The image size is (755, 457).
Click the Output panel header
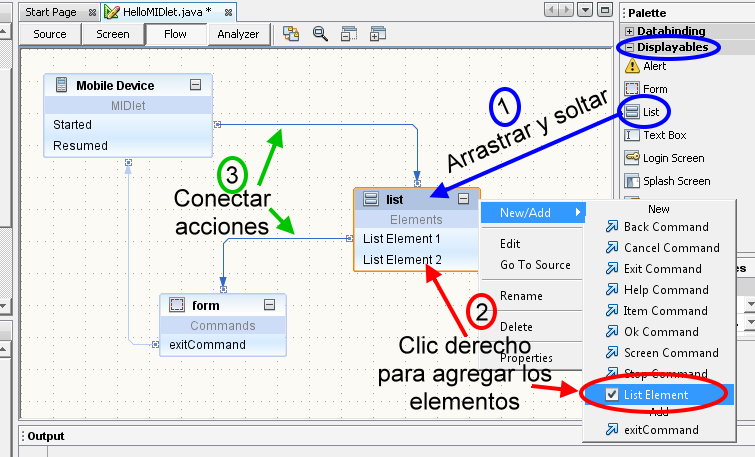coord(46,436)
